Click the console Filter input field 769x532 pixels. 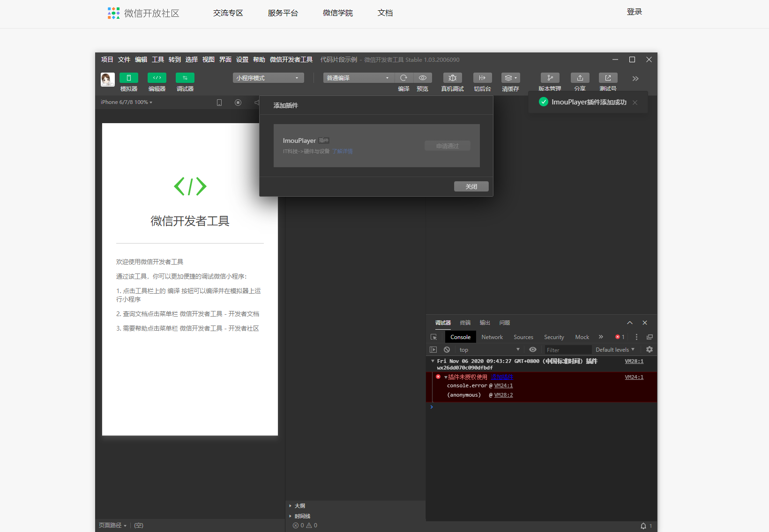coord(568,350)
